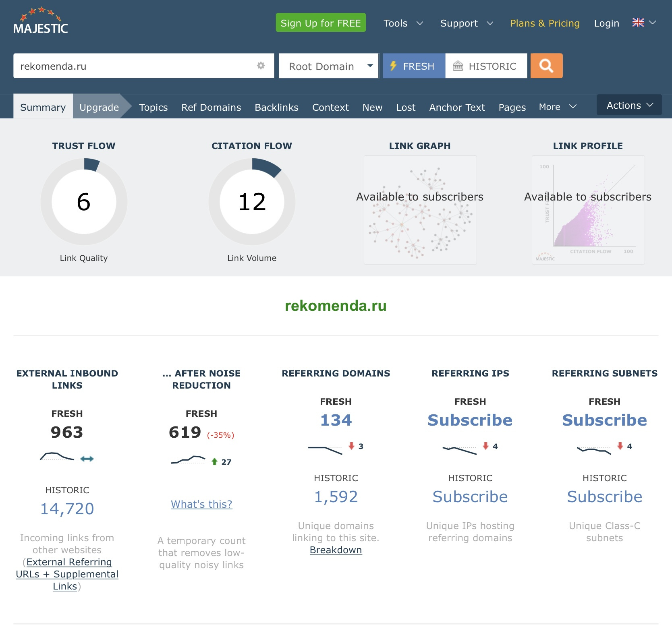Screen dimensions: 672x633
Task: Click the Link Graph thumbnail
Action: [420, 210]
